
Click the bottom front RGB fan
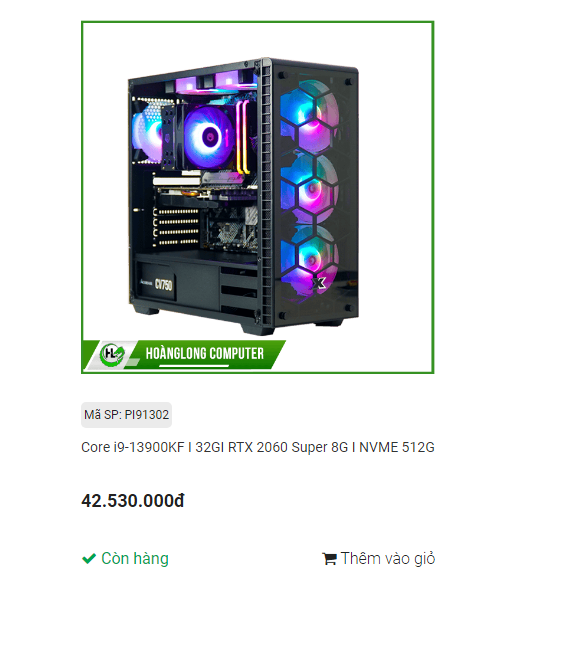click(310, 260)
